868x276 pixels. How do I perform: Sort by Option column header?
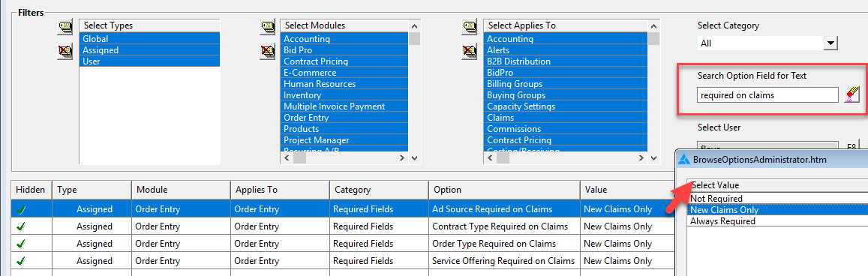click(504, 189)
